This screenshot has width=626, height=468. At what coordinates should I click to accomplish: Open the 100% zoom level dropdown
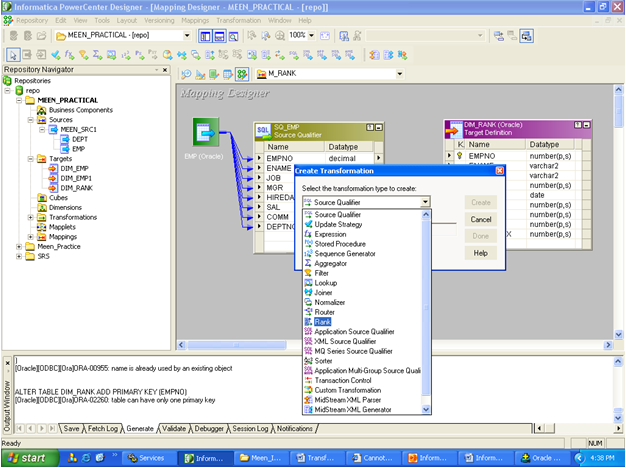coord(311,36)
